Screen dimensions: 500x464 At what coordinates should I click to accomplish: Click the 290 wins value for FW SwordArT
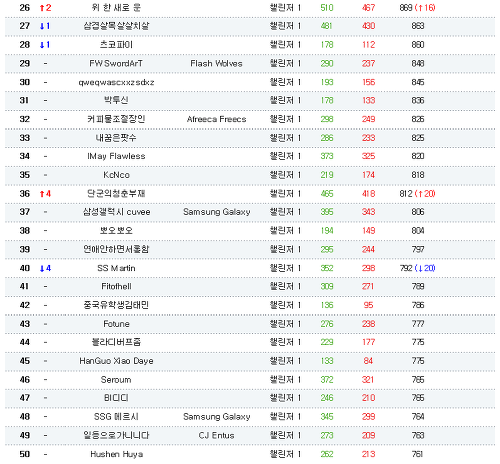point(327,63)
